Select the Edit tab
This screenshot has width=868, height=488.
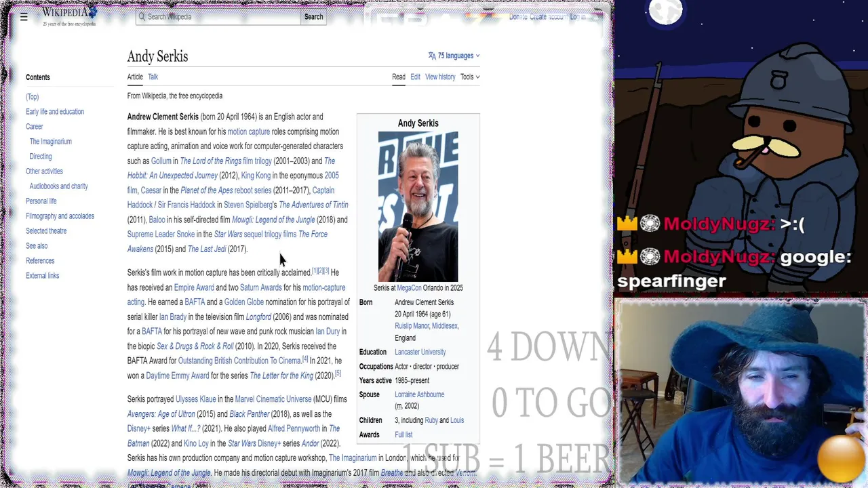click(415, 77)
